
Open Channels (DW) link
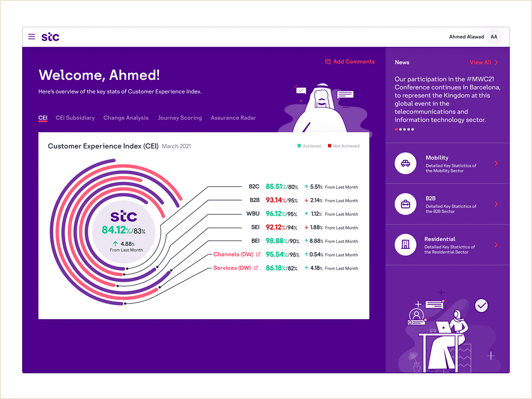(233, 254)
